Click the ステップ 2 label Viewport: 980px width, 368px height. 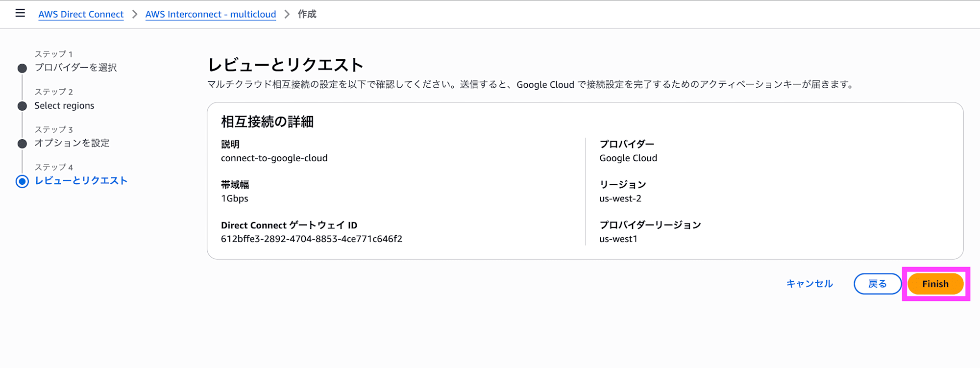click(x=54, y=92)
